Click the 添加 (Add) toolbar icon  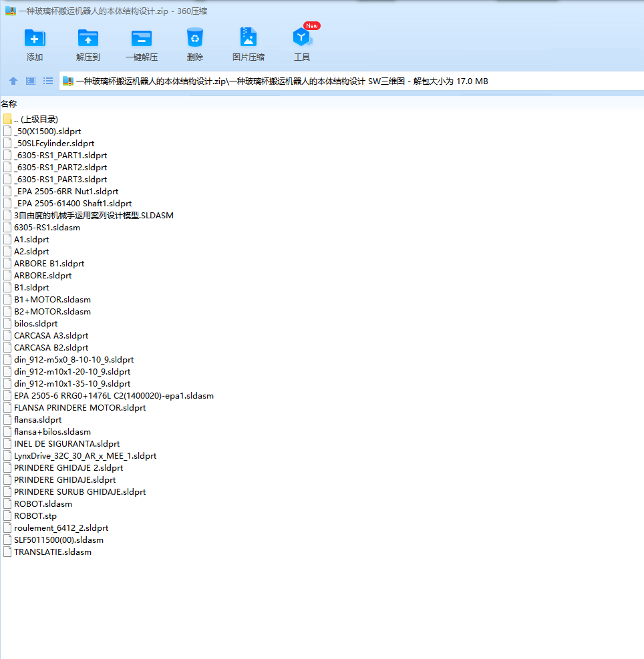35,38
